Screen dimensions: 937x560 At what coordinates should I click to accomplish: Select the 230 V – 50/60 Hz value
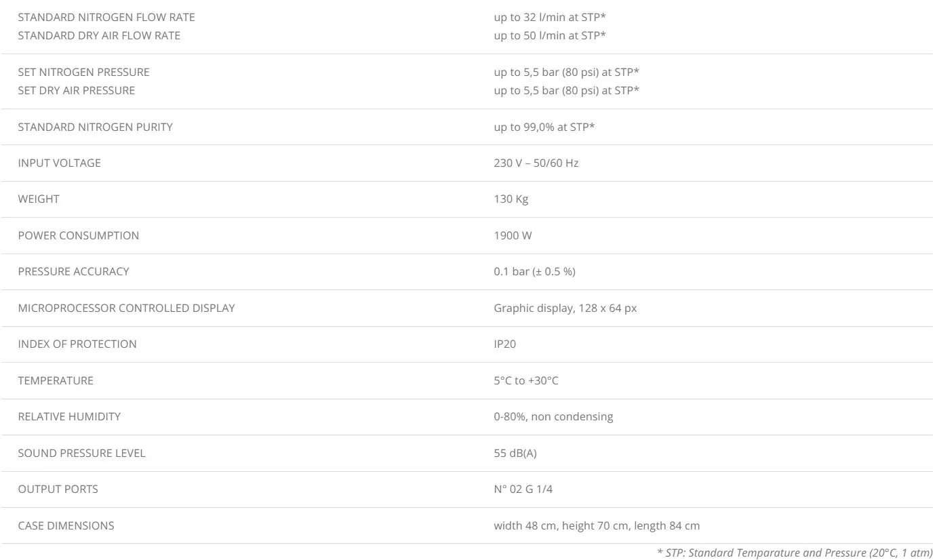[x=536, y=163]
